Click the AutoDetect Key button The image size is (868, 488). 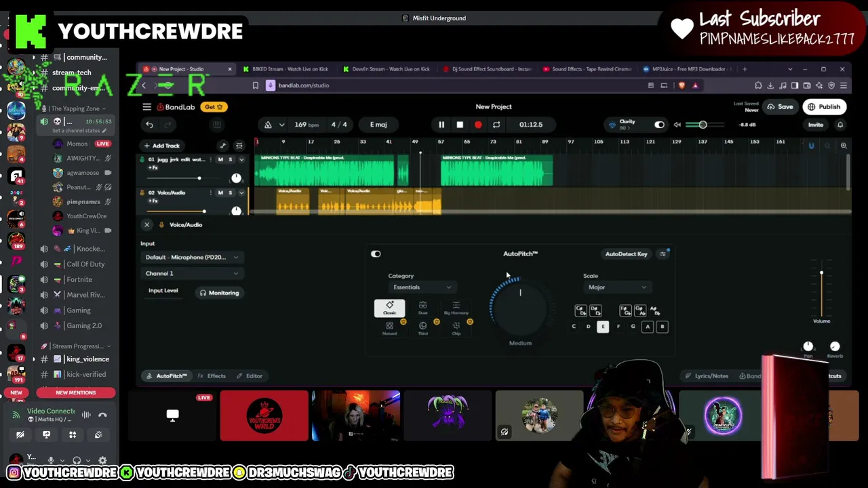(627, 254)
